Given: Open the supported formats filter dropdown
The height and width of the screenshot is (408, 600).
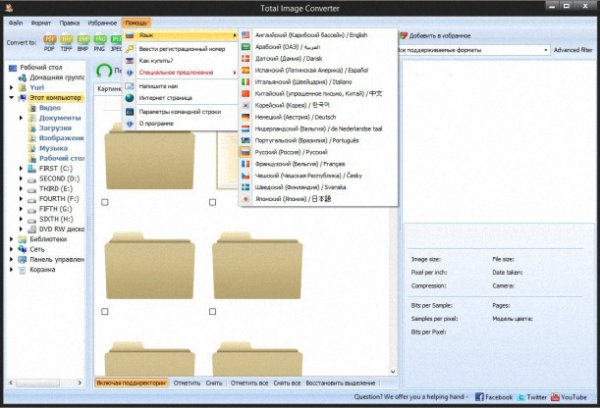Looking at the screenshot, I should click(546, 50).
